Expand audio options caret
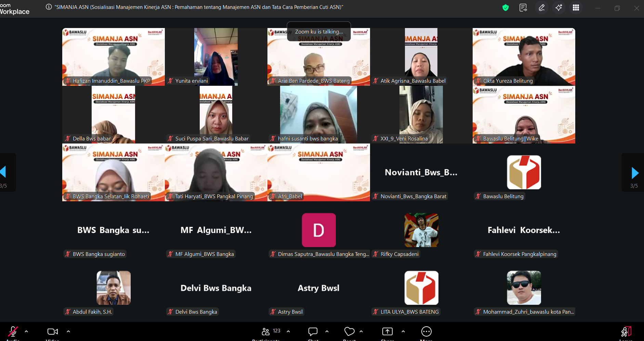Viewport: 644px width, 341px height. coord(26,331)
